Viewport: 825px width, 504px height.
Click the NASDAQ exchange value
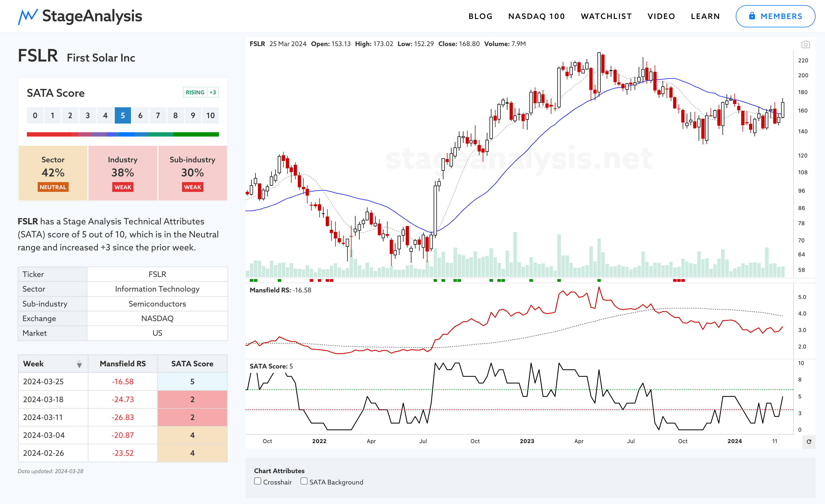[157, 318]
